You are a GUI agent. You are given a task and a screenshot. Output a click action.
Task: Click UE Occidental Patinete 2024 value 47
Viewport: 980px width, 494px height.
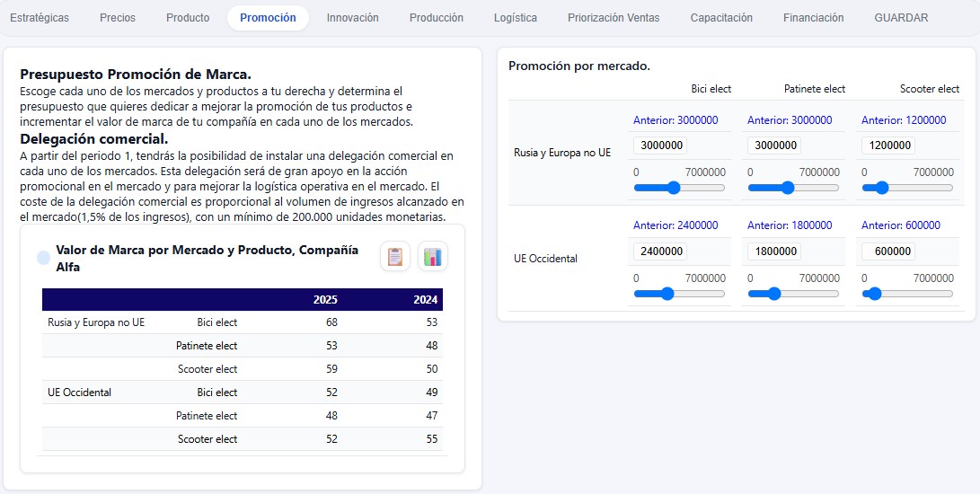click(431, 416)
